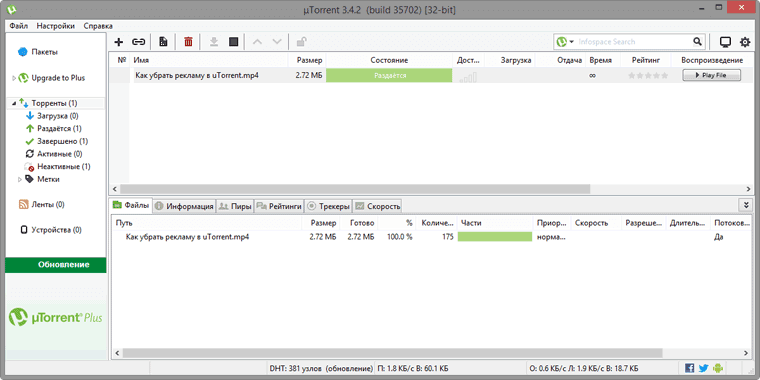Open the Настройки menu

click(x=56, y=26)
